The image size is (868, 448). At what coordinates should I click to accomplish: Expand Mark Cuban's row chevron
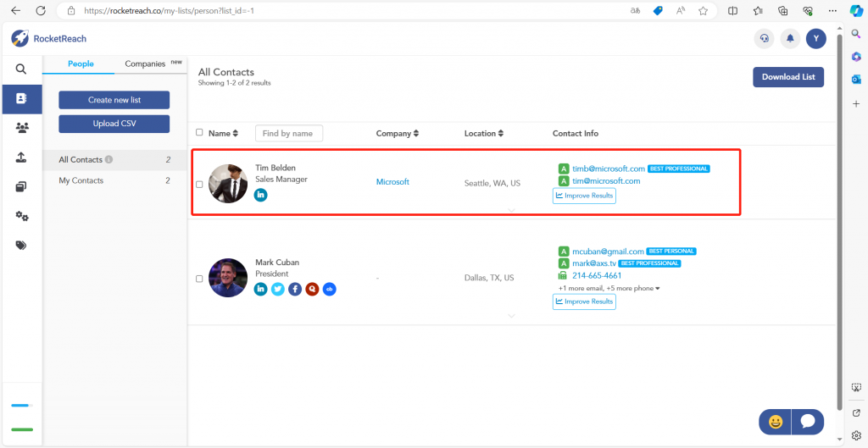(x=511, y=316)
